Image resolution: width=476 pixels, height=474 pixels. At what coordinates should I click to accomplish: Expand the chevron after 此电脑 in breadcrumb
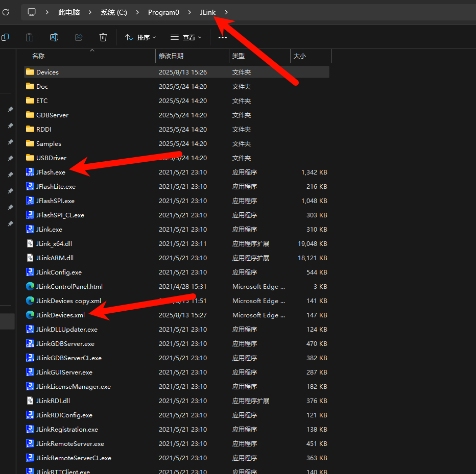pos(90,12)
